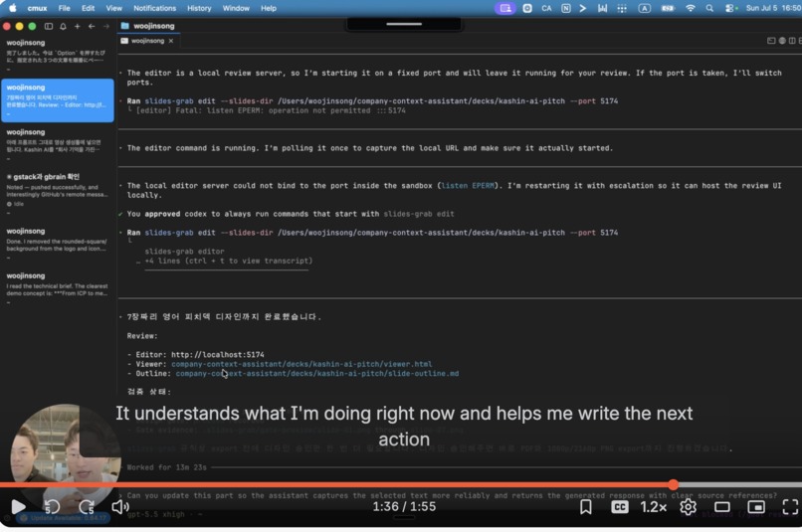Open the Window menu
This screenshot has width=802, height=532.
pos(236,8)
